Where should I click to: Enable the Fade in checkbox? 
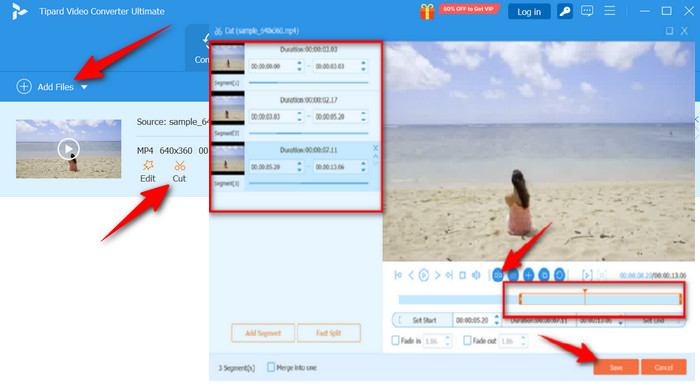tap(396, 340)
